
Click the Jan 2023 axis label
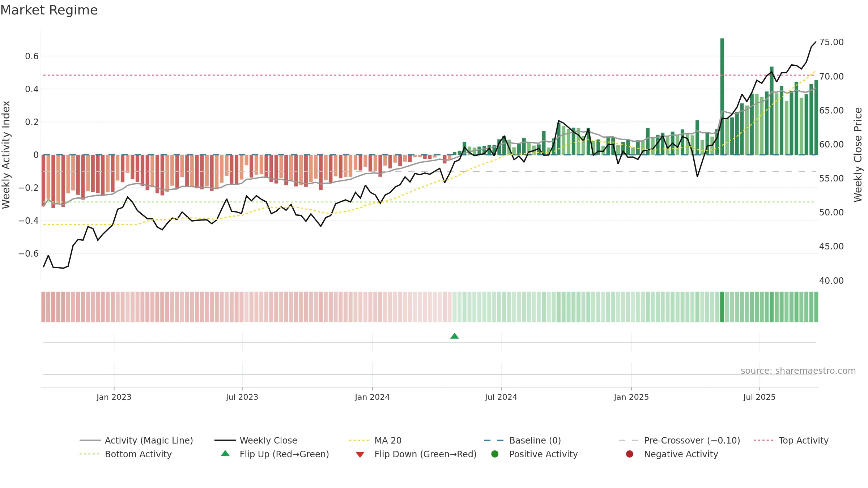tap(114, 397)
